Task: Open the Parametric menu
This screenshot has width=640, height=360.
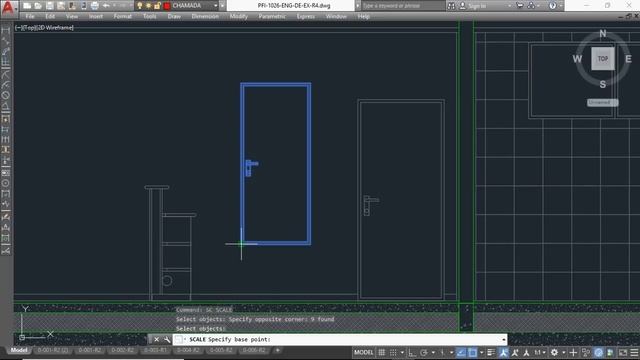Action: click(272, 16)
